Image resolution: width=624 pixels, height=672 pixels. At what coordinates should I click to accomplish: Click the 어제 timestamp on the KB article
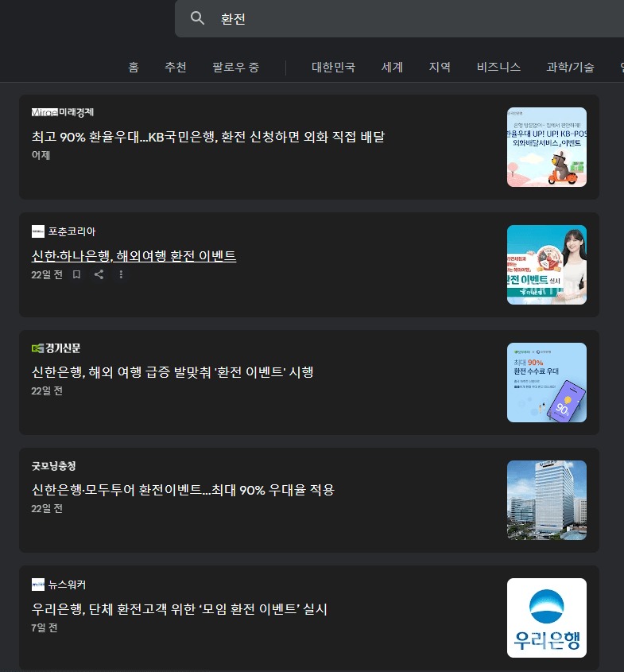coord(41,155)
